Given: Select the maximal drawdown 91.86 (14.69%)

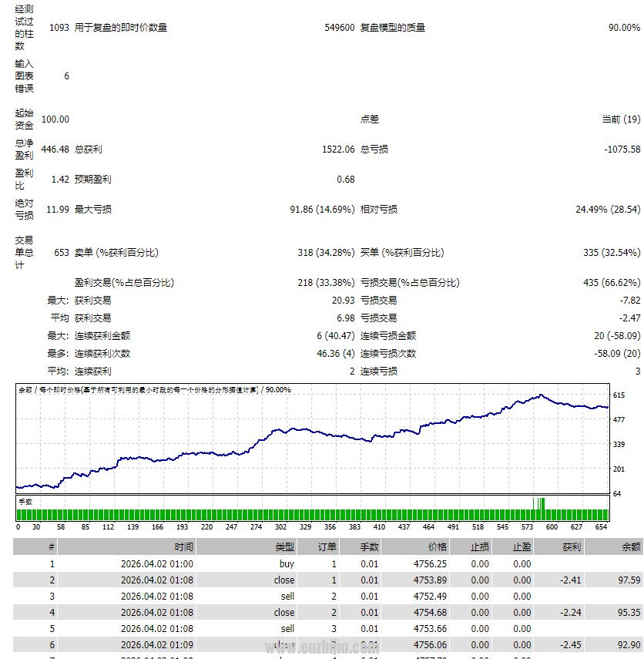Looking at the screenshot, I should pos(322,210).
